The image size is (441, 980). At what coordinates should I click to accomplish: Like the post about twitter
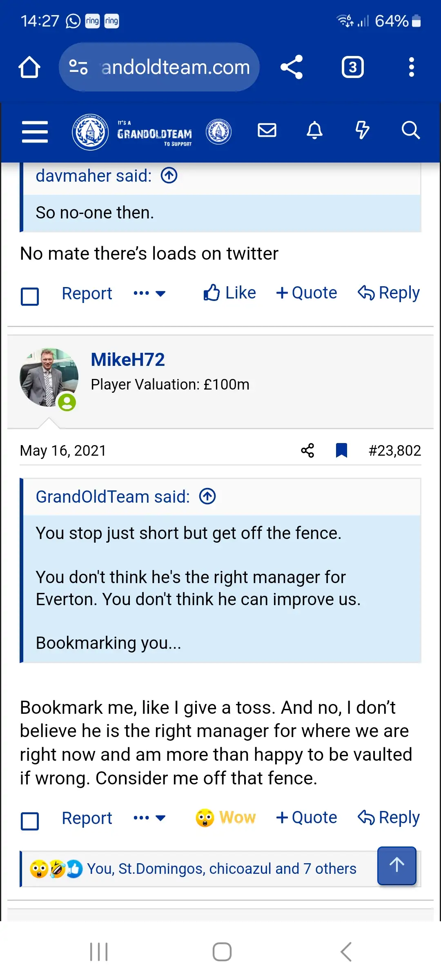coord(230,293)
